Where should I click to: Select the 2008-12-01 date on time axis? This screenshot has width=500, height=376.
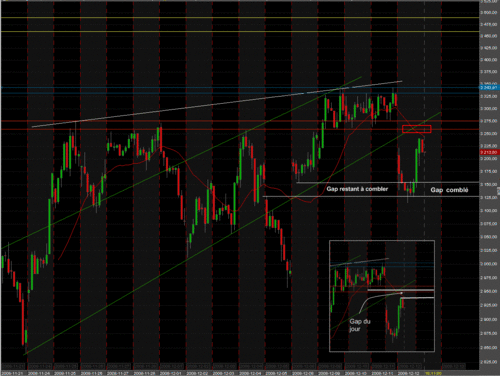click(x=172, y=373)
